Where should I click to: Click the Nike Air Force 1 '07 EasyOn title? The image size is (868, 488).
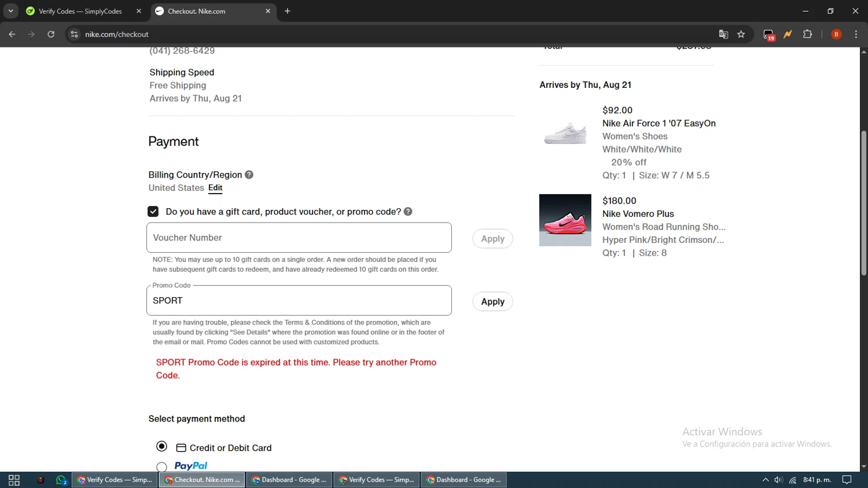pos(659,123)
